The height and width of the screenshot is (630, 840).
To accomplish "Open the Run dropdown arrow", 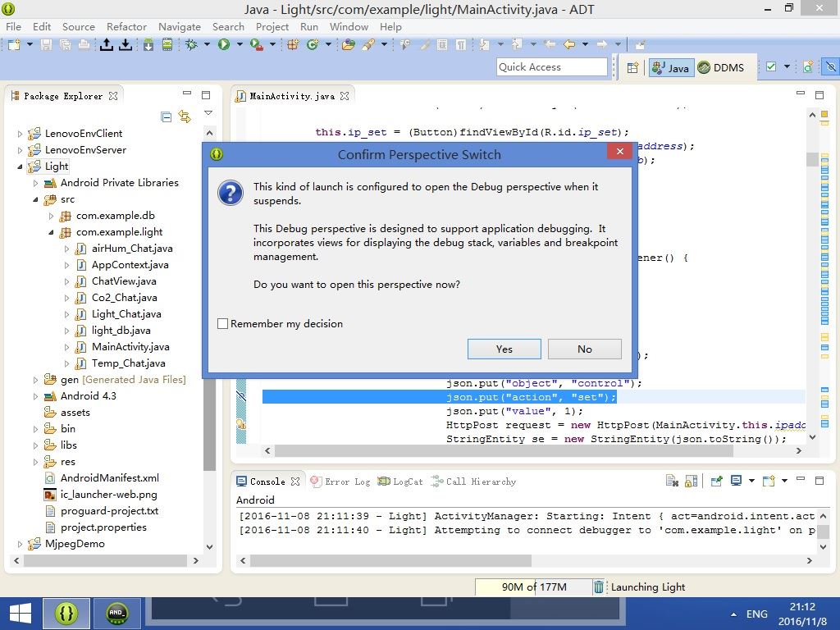I will [240, 44].
